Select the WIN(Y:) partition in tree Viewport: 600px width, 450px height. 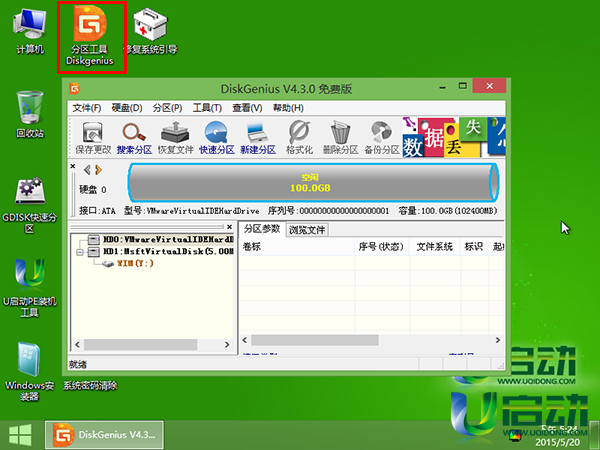135,263
